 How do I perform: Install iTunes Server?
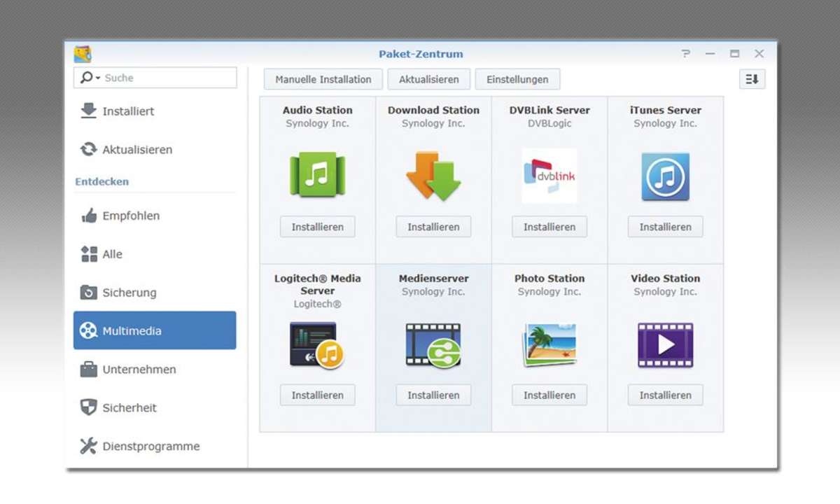666,227
